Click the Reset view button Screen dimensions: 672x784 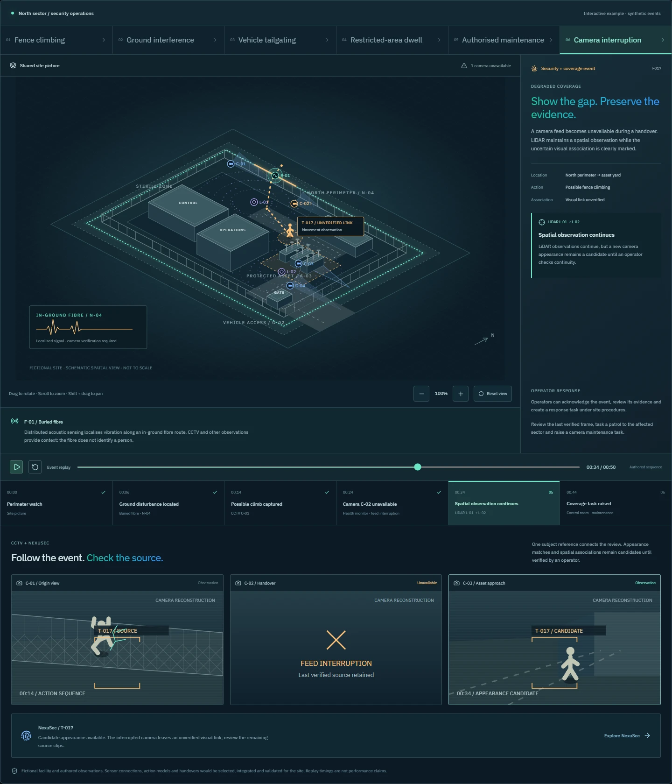[493, 394]
